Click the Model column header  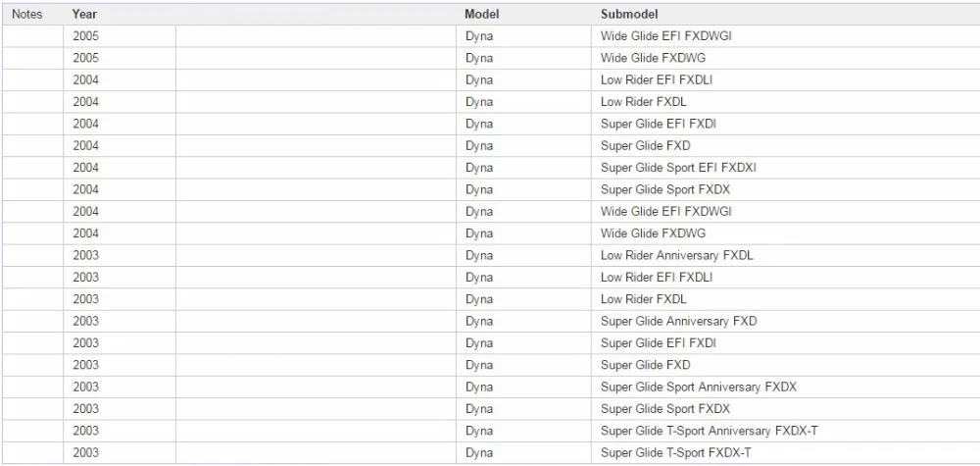point(481,14)
